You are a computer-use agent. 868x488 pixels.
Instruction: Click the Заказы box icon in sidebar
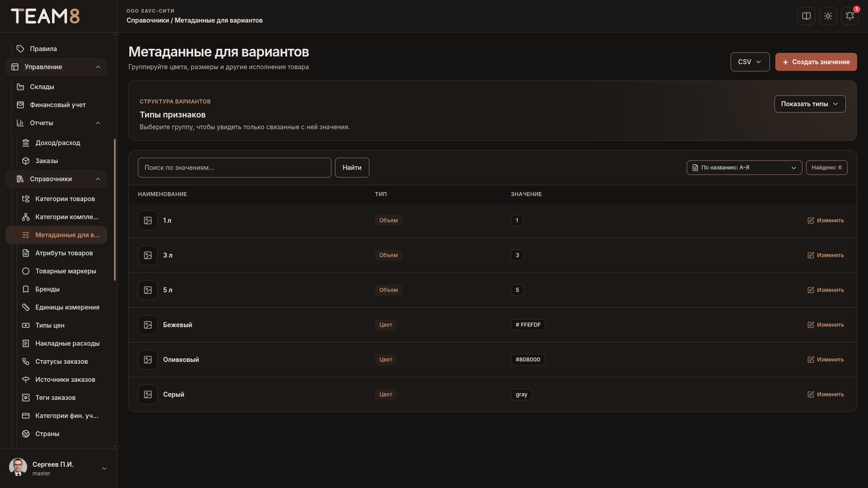click(26, 161)
